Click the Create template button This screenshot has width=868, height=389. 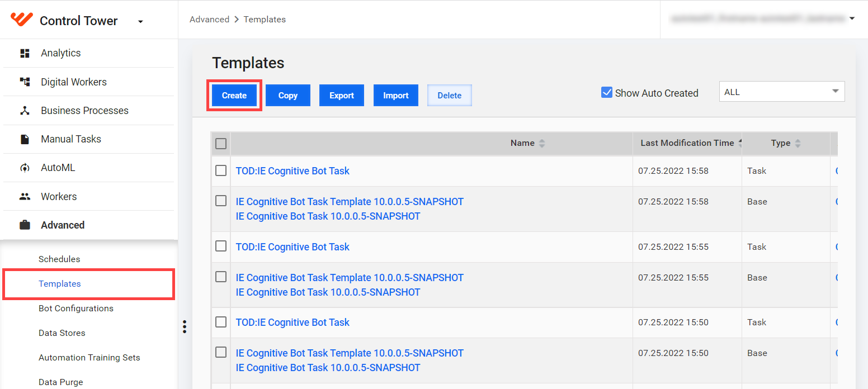tap(234, 96)
